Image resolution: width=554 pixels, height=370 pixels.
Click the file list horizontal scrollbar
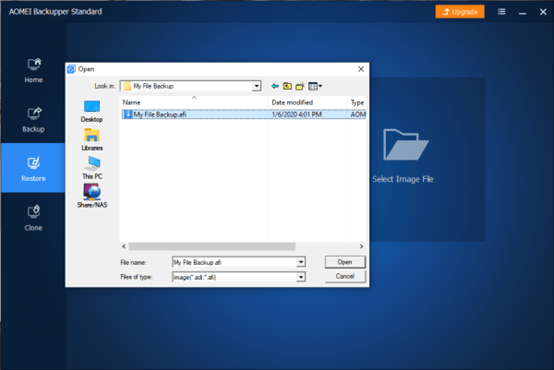212,246
